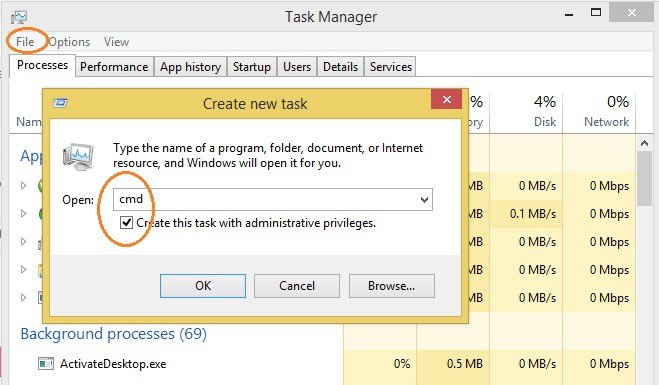
Task: Click the Browse... button
Action: point(391,286)
